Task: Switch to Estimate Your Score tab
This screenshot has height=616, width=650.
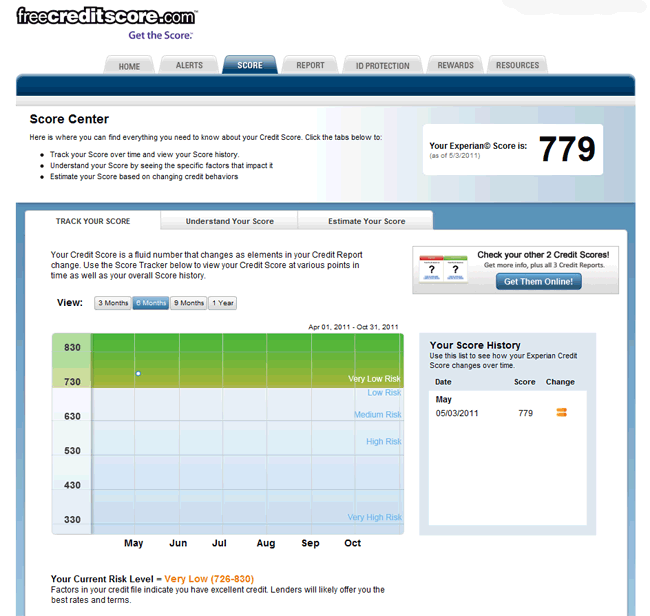Action: (366, 221)
